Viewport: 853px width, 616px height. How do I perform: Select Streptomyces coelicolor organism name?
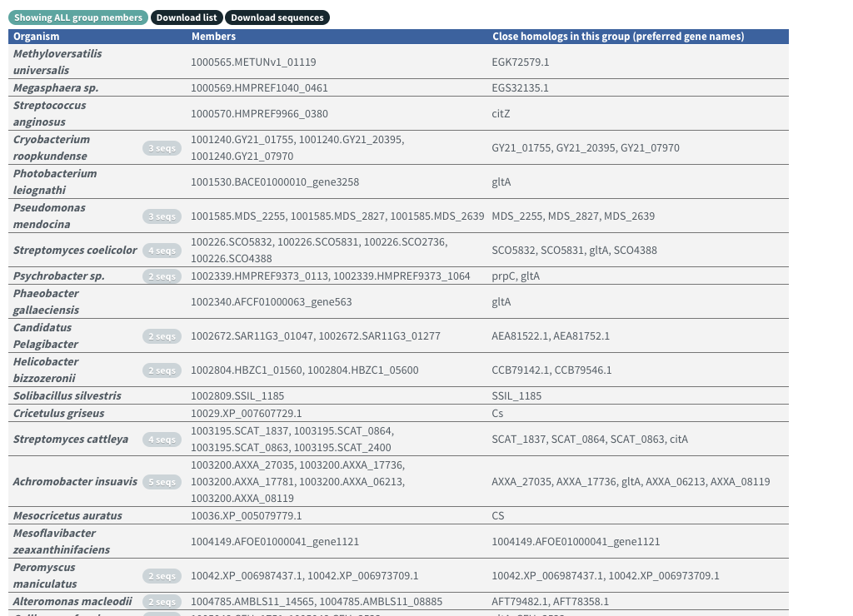[75, 250]
